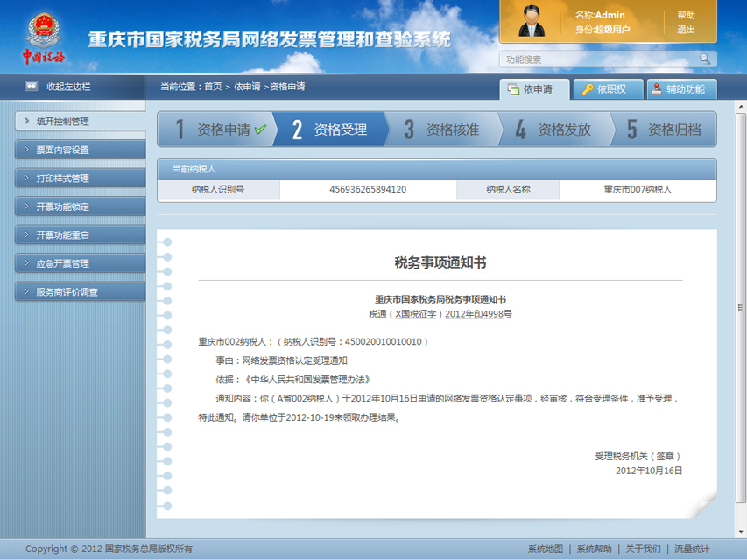747x560 pixels.
Task: Click taxpayer ID 456936265894120
Action: pyautogui.click(x=368, y=190)
